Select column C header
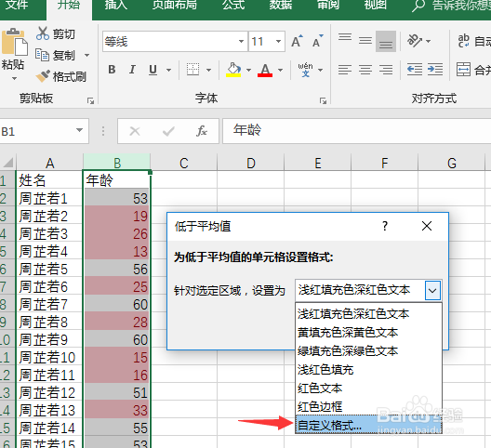Image resolution: width=491 pixels, height=448 pixels. pyautogui.click(x=184, y=163)
